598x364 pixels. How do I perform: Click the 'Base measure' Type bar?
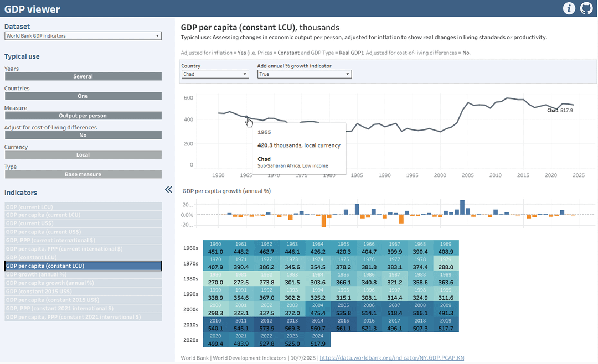[83, 174]
